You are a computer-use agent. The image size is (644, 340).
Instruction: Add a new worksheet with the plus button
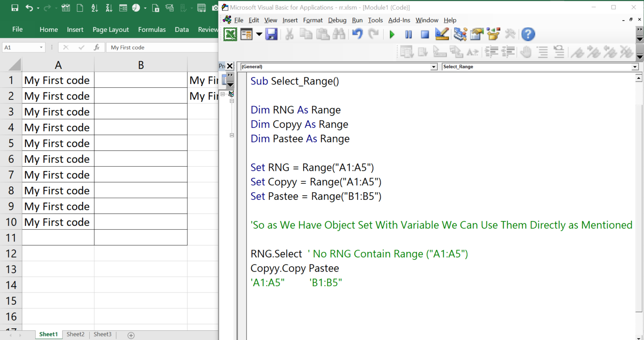click(130, 335)
